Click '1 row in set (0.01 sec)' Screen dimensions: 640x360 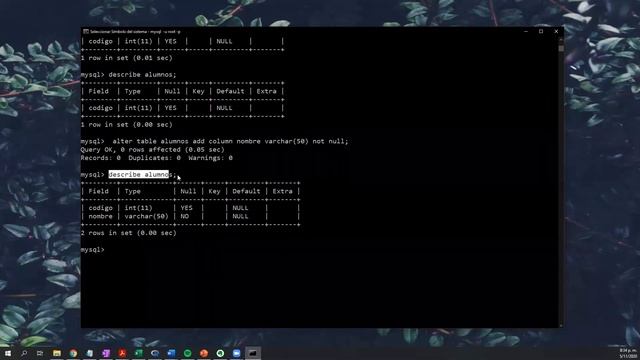click(127, 58)
